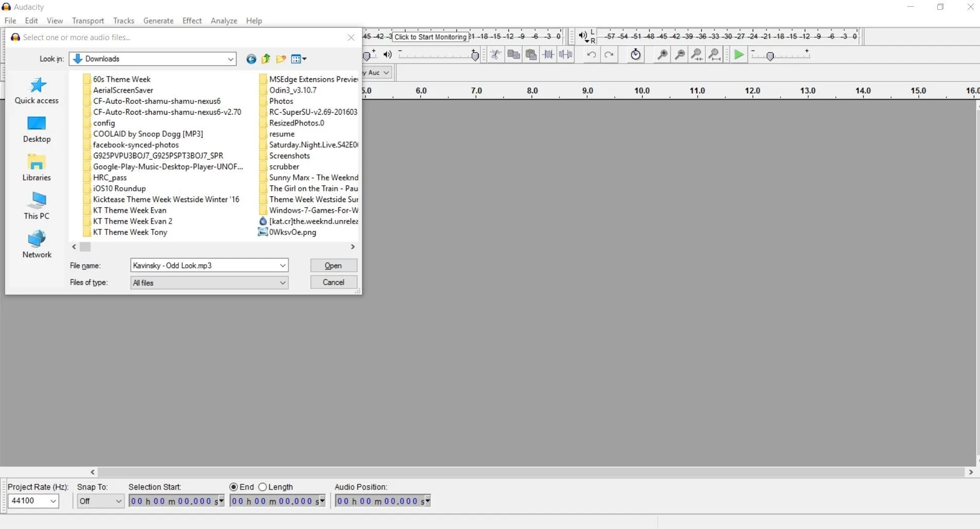Adjust the play-at-speed slider
The height and width of the screenshot is (529, 980).
(781, 54)
